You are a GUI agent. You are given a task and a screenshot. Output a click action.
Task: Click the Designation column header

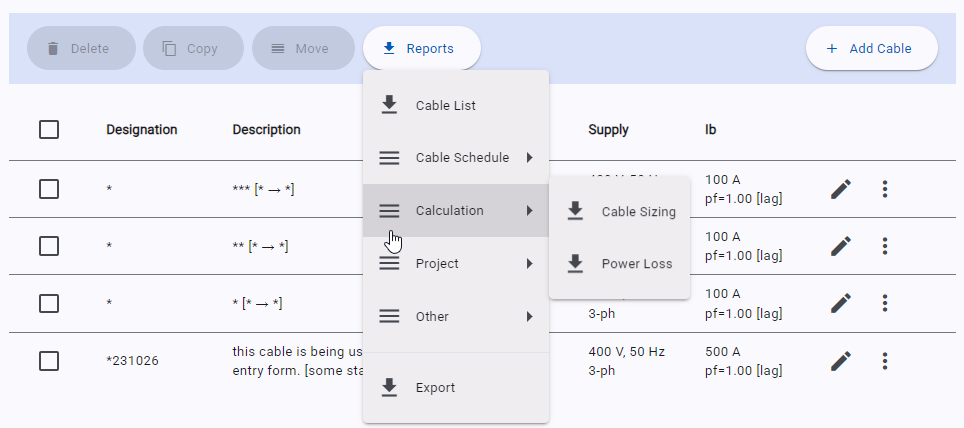point(141,130)
